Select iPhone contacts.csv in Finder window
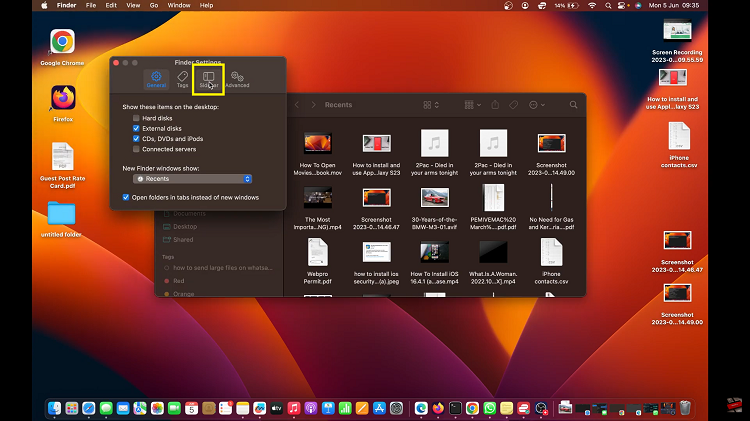 (x=551, y=262)
